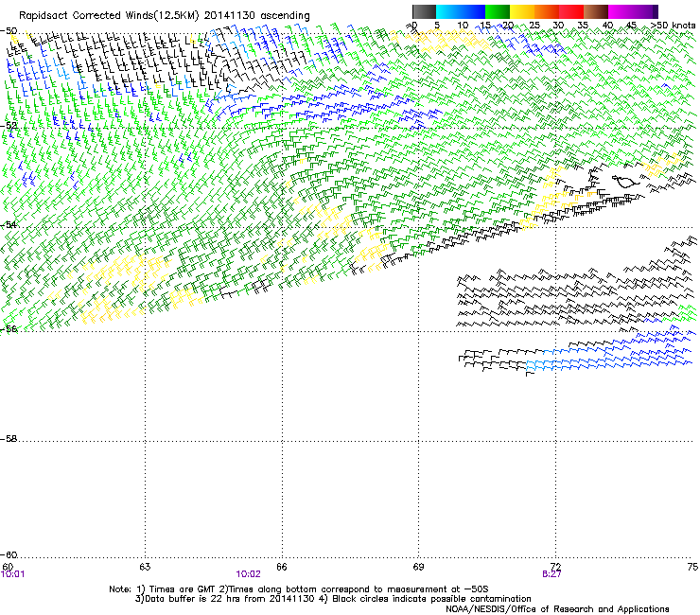Viewport: 700px width, 615px height.
Task: Click the brown 35-40 knots legend swatch
Action: pyautogui.click(x=596, y=11)
